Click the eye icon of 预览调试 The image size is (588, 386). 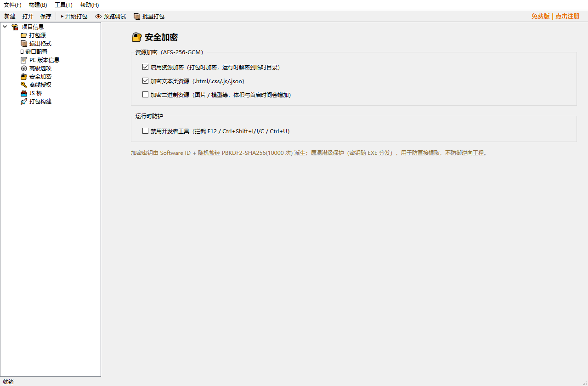pyautogui.click(x=98, y=17)
